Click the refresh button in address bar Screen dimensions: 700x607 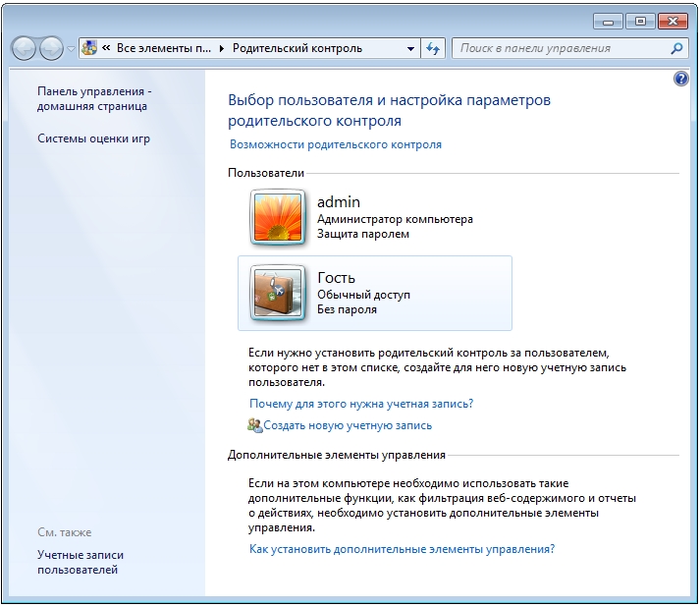coord(433,48)
